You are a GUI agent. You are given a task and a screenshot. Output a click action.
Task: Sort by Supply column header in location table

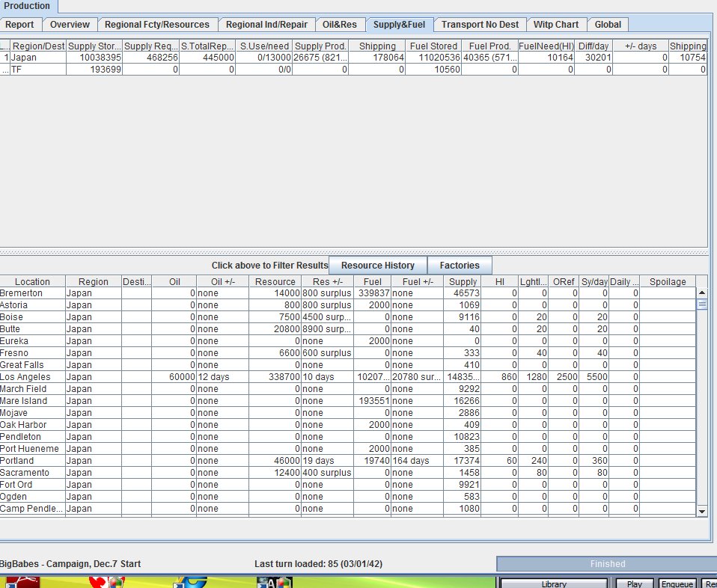[463, 281]
